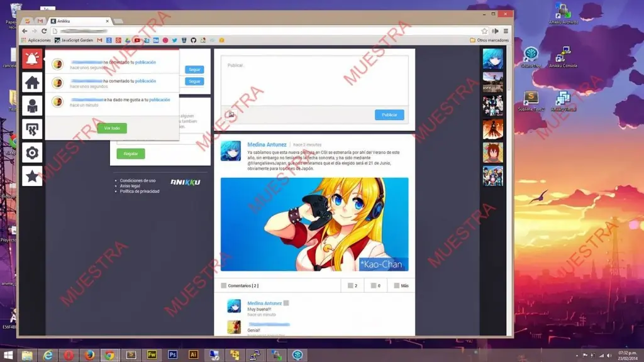The image size is (644, 362).
Task: Open the Twitter bookmark icon
Action: 175,40
